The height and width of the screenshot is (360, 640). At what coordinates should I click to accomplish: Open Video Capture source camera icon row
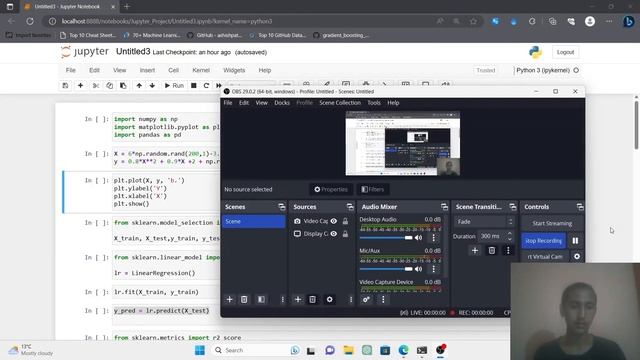click(x=297, y=221)
